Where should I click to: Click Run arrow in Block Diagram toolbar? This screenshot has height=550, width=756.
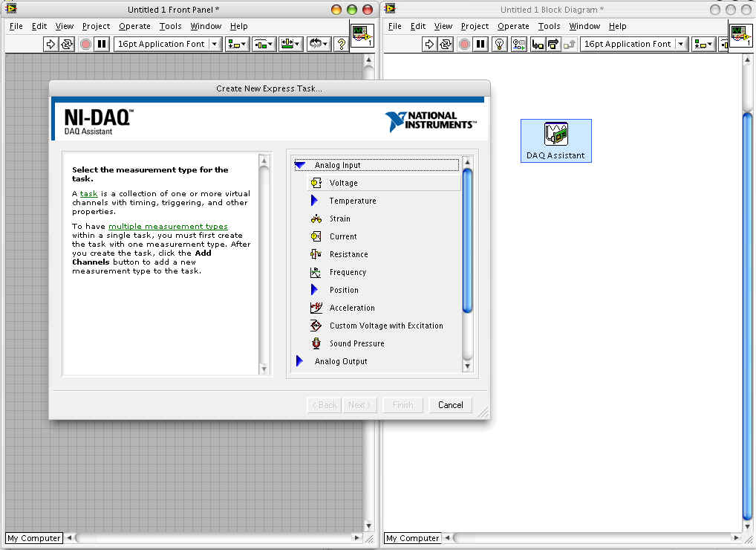(x=428, y=44)
